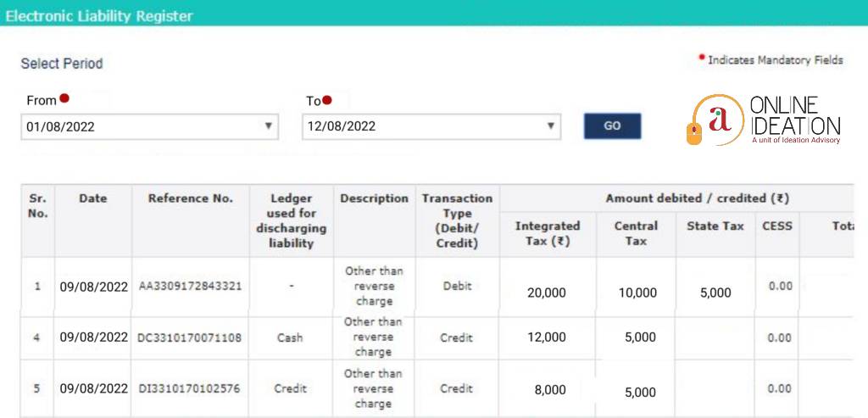This screenshot has width=868, height=418.
Task: Click the State Tax column header
Action: [x=715, y=226]
